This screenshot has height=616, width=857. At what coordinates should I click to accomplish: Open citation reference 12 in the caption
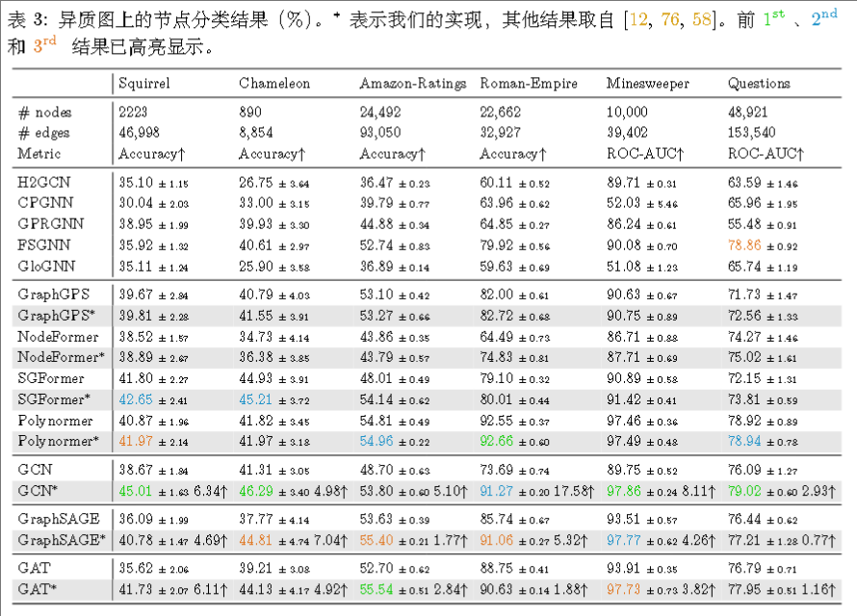point(638,20)
